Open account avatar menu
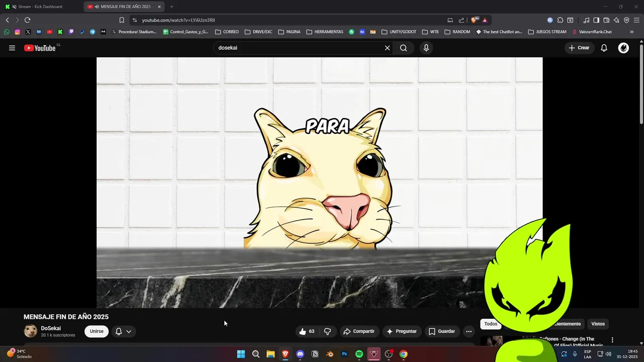Screen dimensions: 644x362 (x=623, y=48)
